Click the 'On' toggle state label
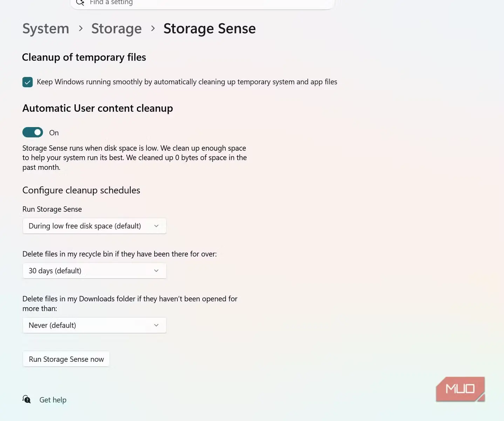 point(54,133)
